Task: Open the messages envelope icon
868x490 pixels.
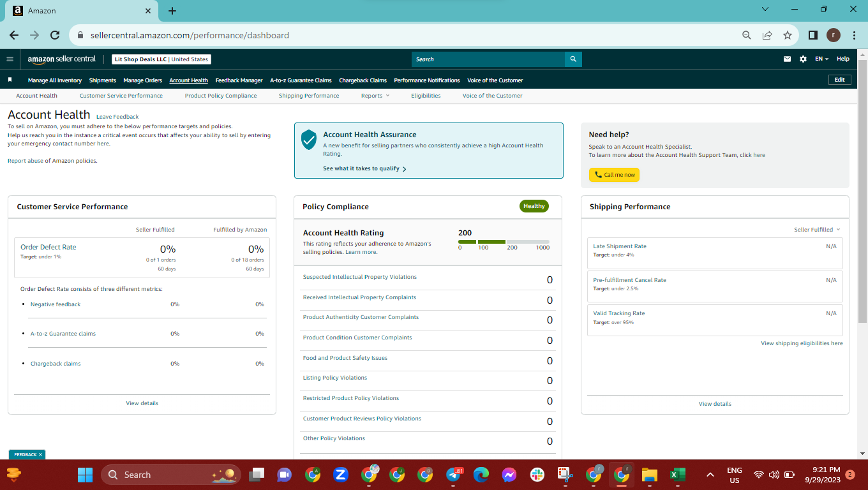Action: [x=787, y=59]
